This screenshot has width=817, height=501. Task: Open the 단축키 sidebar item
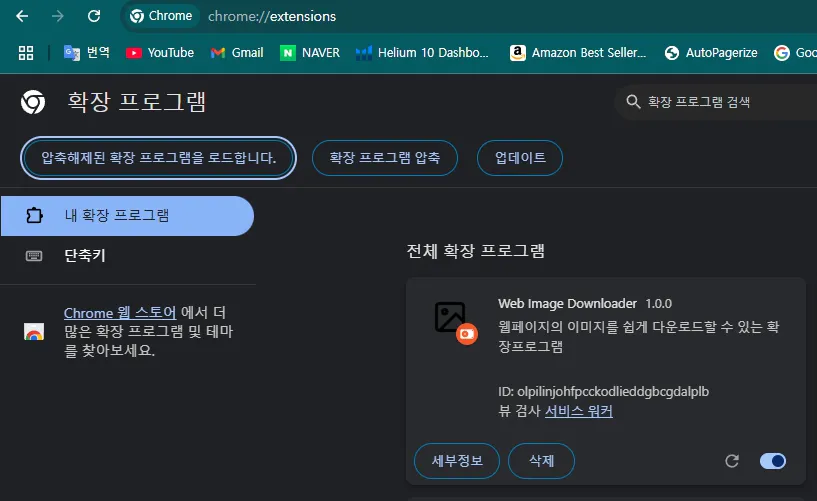tap(127, 256)
